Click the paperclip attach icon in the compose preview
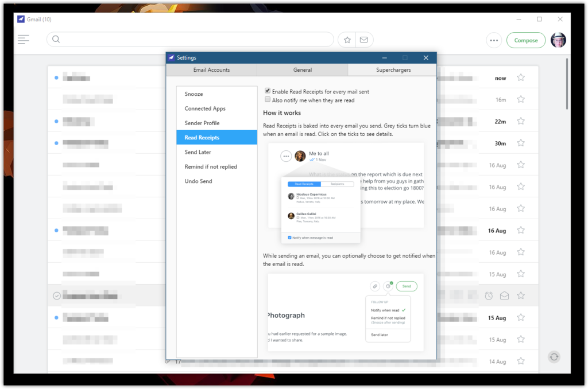588x389 pixels. [x=374, y=286]
